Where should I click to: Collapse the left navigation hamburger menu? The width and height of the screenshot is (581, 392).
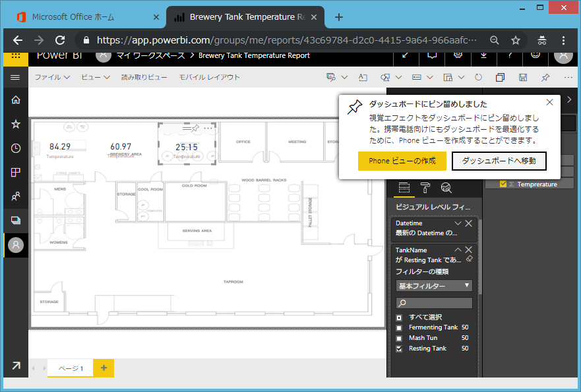point(15,77)
